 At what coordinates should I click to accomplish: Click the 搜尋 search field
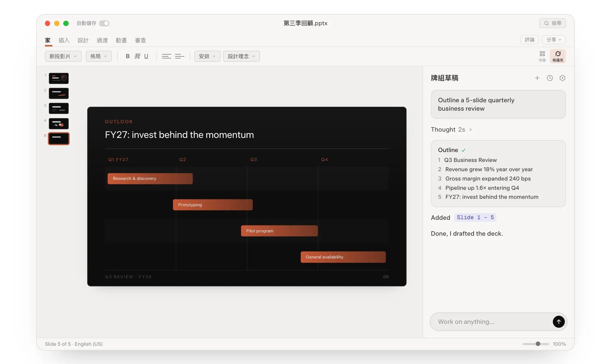[552, 23]
